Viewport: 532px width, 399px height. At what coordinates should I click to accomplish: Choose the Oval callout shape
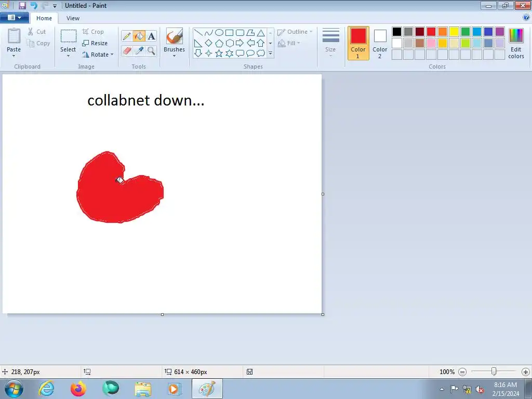250,54
